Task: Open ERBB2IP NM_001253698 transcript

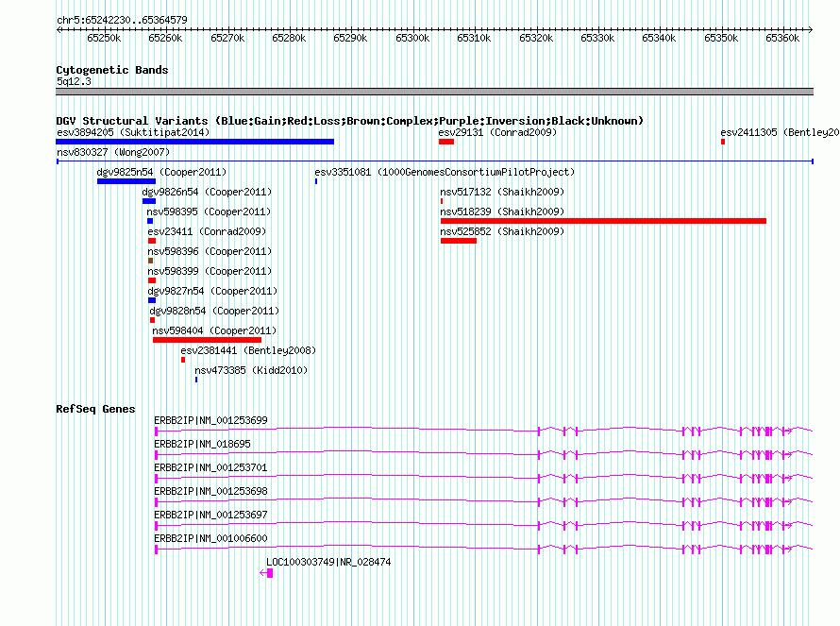Action: click(210, 491)
